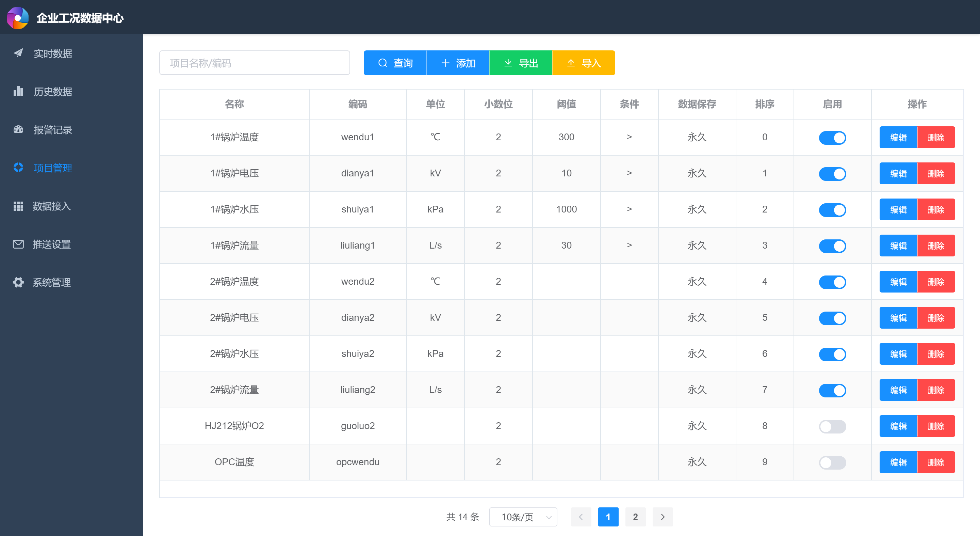Disable the switch for 1#锅炉电压
Viewport: 980px width, 536px height.
832,174
